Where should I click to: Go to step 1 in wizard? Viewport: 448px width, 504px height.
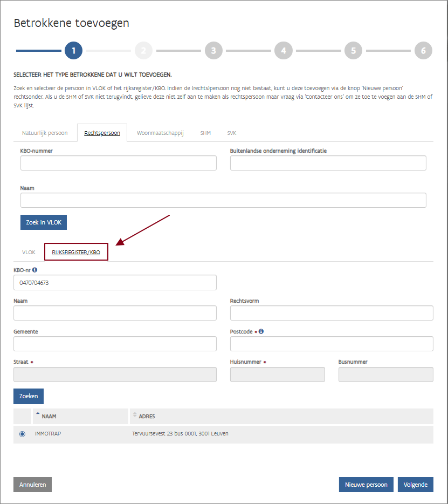[x=73, y=51]
